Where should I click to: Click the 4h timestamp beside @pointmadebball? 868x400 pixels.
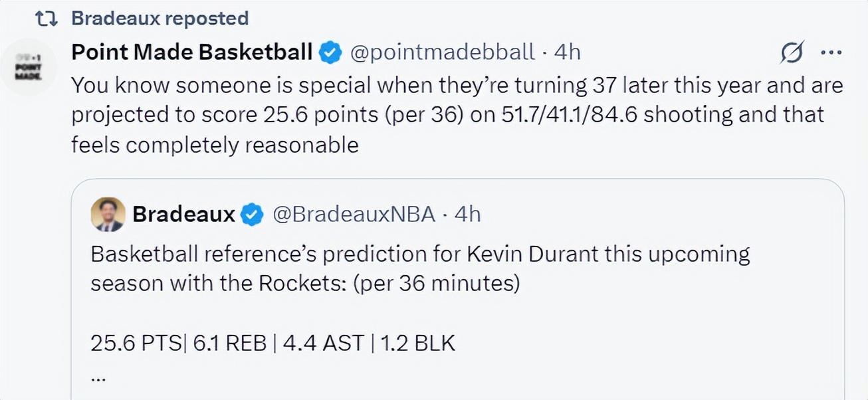567,52
